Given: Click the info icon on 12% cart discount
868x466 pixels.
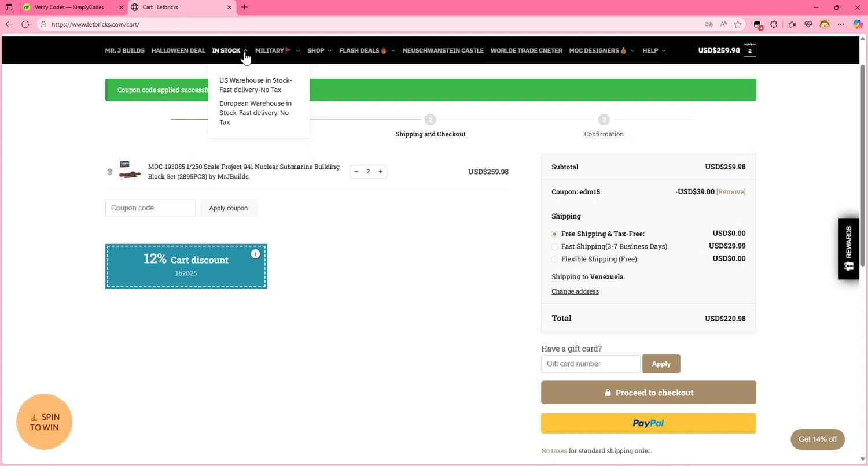Looking at the screenshot, I should click(x=255, y=254).
